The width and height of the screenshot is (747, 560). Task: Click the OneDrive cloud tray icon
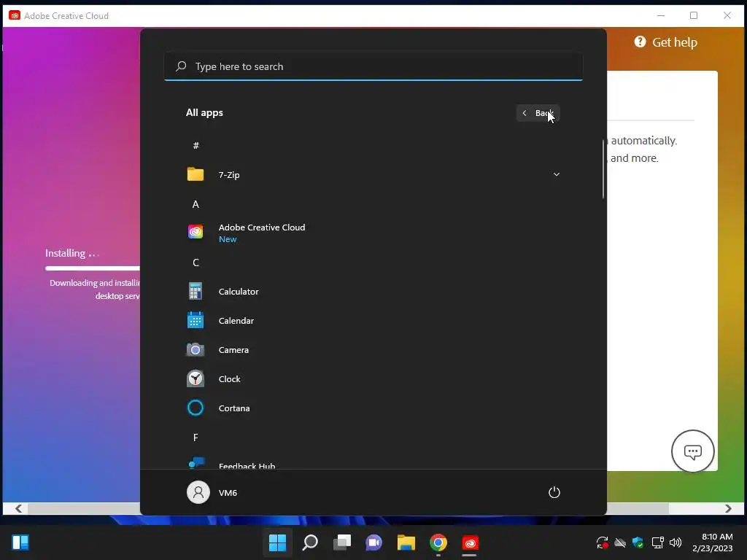pyautogui.click(x=620, y=542)
